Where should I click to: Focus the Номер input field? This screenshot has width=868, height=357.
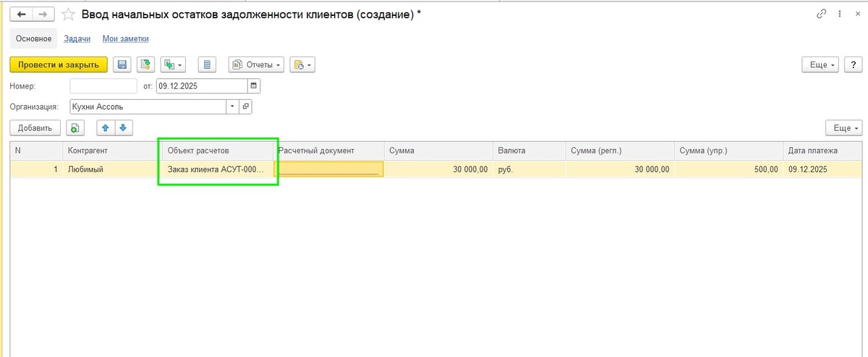pyautogui.click(x=103, y=85)
